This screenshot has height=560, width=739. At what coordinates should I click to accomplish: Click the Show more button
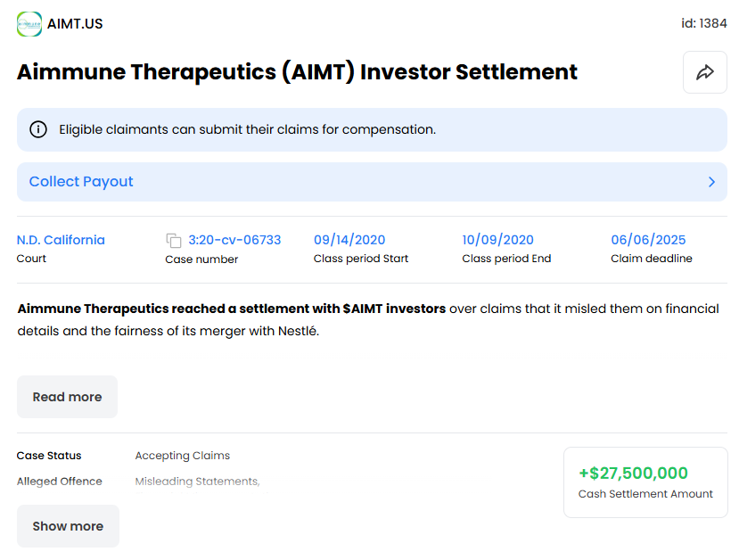pyautogui.click(x=68, y=526)
